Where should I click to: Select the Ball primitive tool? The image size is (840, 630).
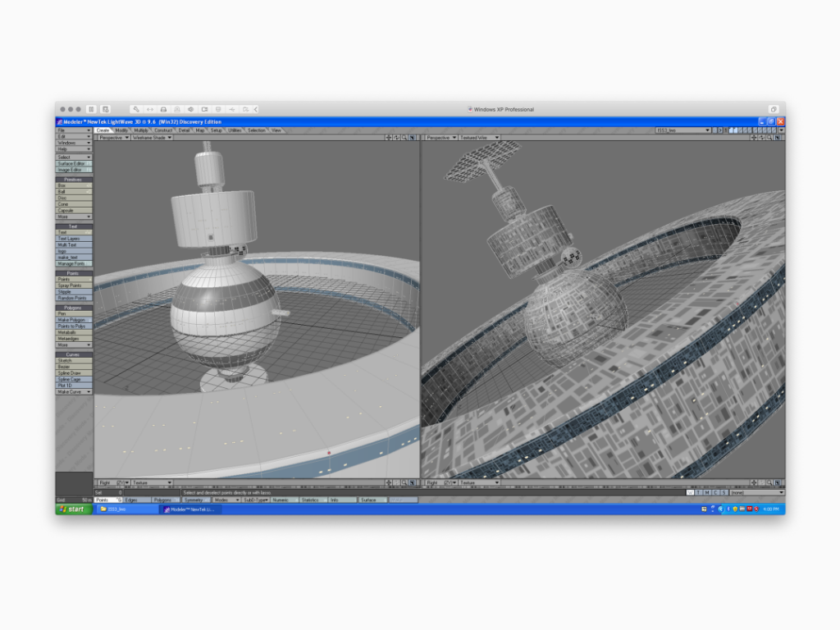pyautogui.click(x=74, y=192)
